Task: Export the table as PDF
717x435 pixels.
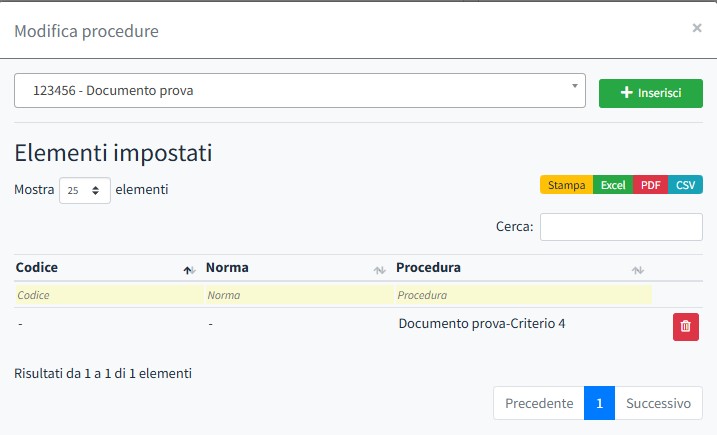Action: [650, 185]
